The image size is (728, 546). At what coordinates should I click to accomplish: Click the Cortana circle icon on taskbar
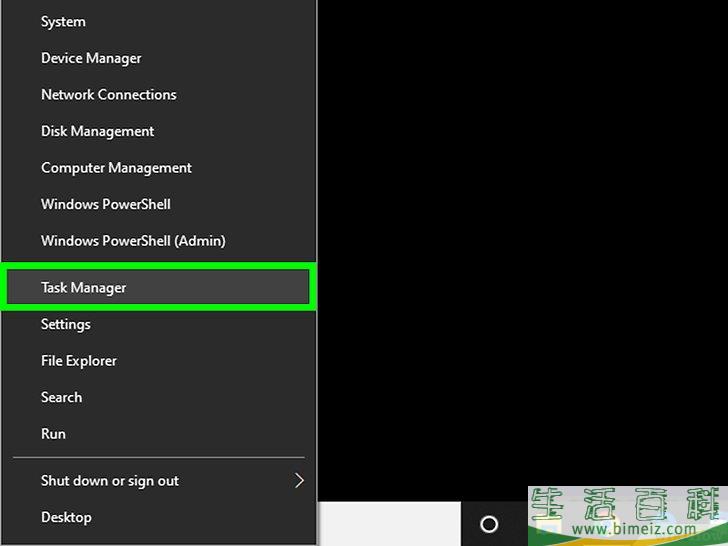(x=489, y=524)
